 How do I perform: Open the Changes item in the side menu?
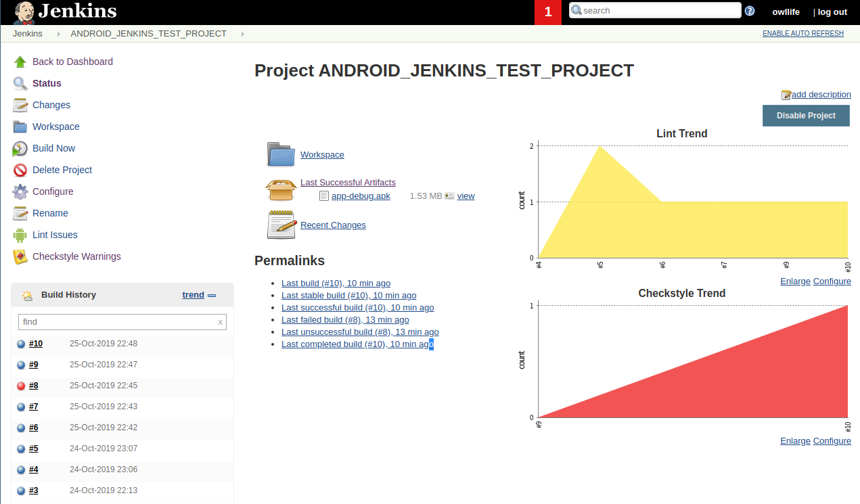click(x=51, y=105)
